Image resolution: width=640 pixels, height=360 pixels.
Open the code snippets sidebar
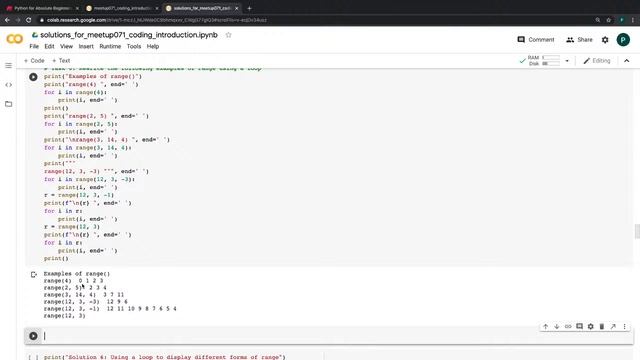[x=9, y=85]
